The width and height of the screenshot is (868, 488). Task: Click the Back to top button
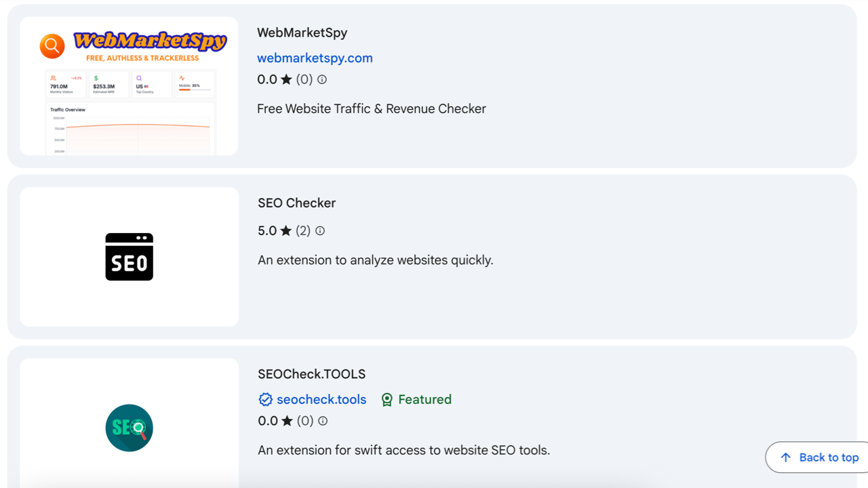coord(819,457)
